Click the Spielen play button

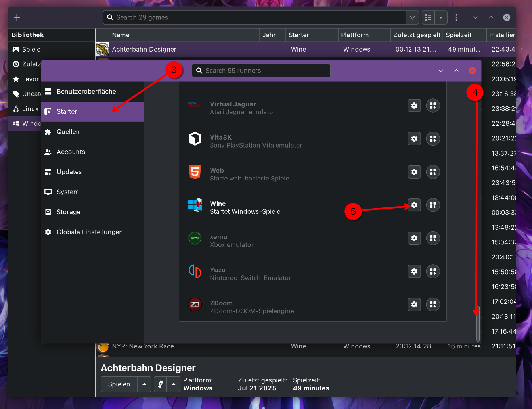tap(119, 384)
